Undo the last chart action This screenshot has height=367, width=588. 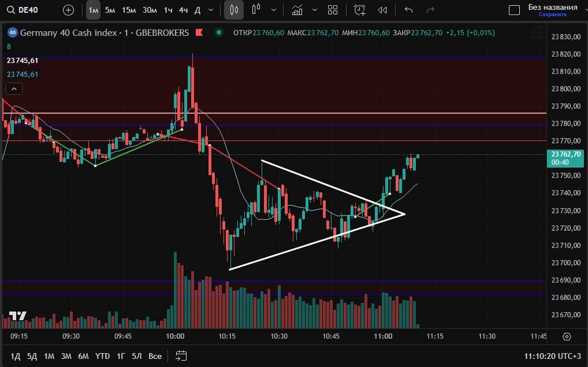(409, 10)
